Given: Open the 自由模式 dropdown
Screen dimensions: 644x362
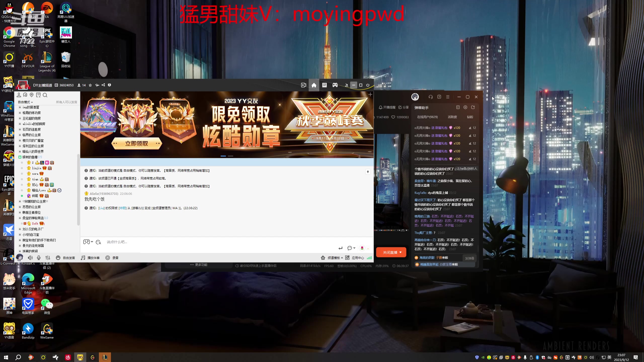Looking at the screenshot, I should click(25, 102).
